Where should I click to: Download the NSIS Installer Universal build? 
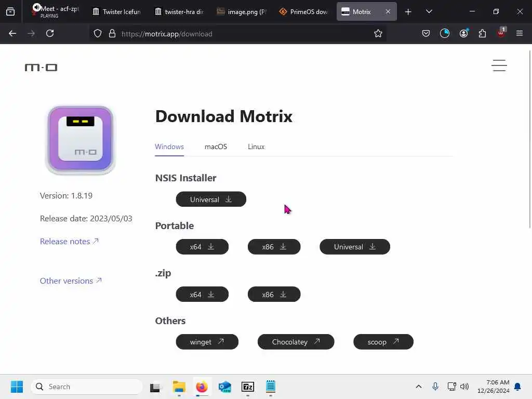tap(211, 199)
